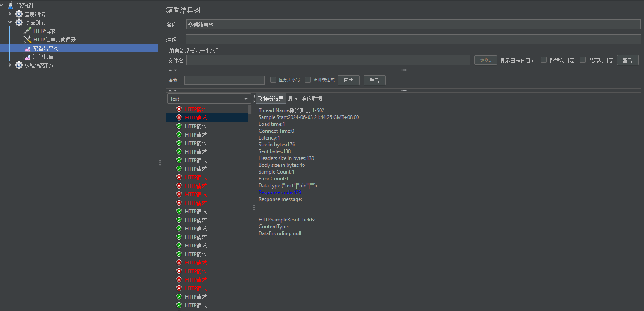Enable the 正则表达式 checkbox
Image resolution: width=644 pixels, height=311 pixels.
tap(308, 80)
